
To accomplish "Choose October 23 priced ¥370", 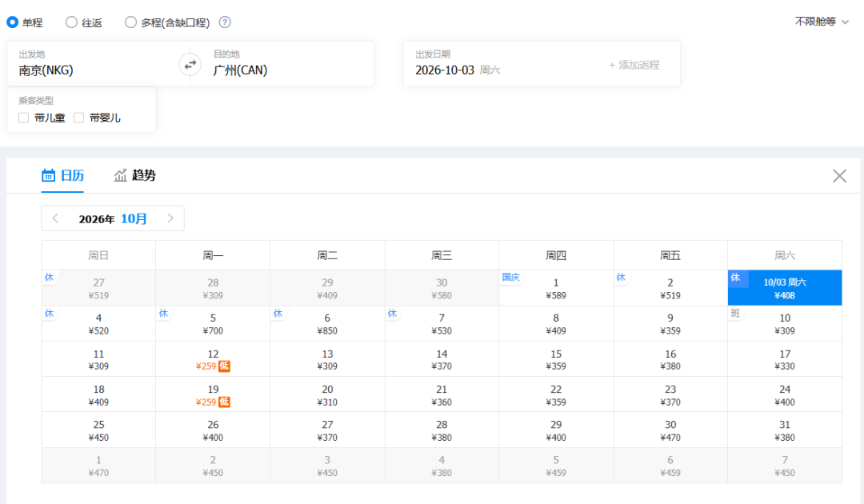I will (x=670, y=394).
